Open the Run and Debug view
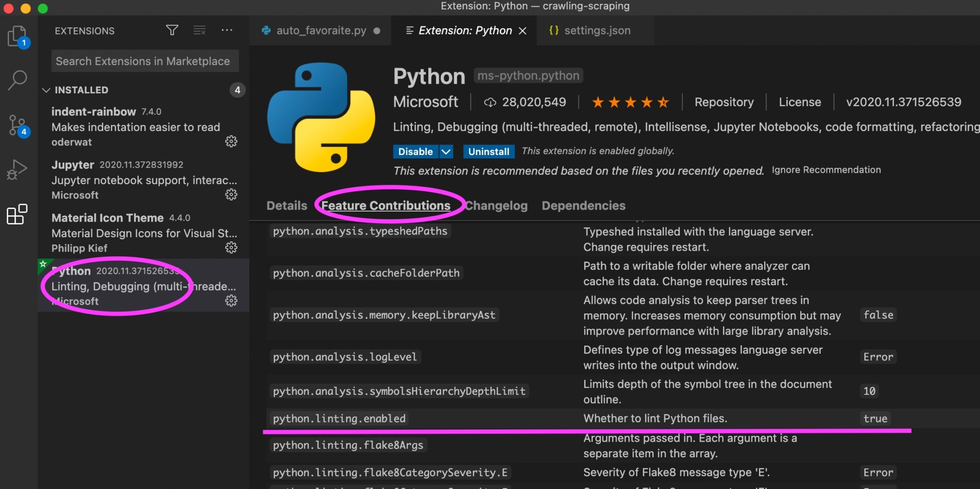This screenshot has height=489, width=980. click(18, 168)
